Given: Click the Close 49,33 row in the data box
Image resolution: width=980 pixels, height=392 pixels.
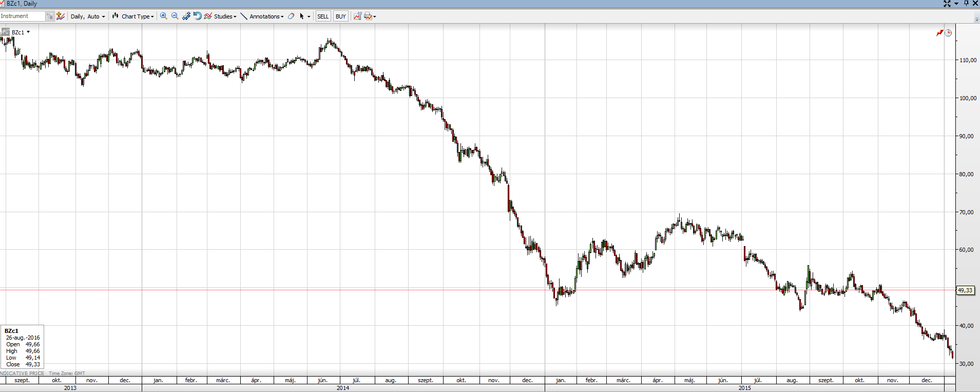Looking at the screenshot, I should point(23,364).
